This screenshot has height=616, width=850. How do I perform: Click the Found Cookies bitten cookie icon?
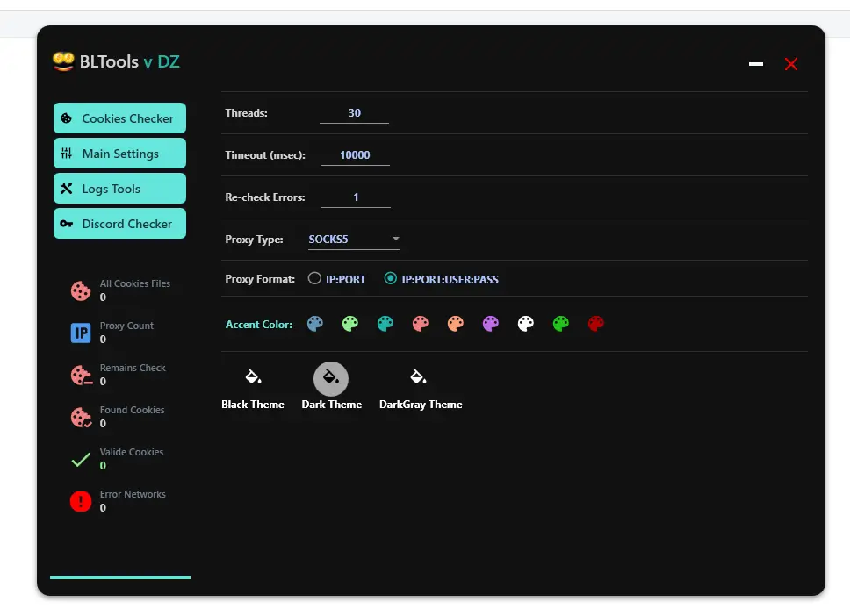(x=80, y=417)
